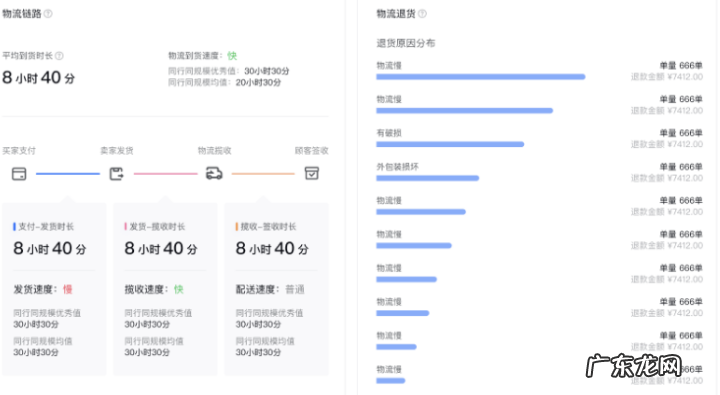Click the 有破损 reason label

pyautogui.click(x=389, y=133)
